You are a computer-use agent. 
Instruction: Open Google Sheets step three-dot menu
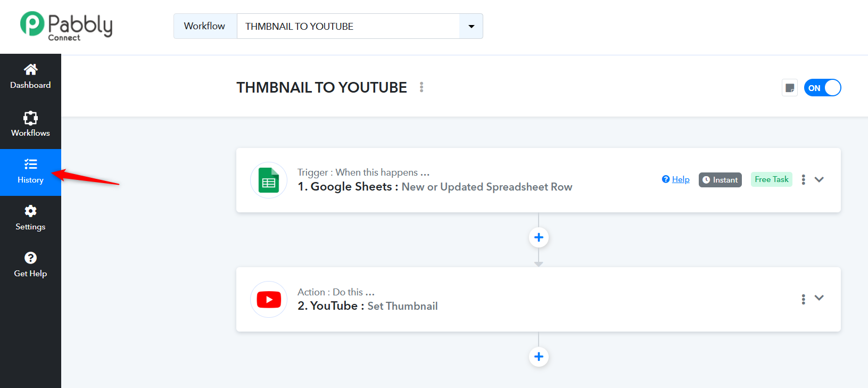pyautogui.click(x=803, y=180)
